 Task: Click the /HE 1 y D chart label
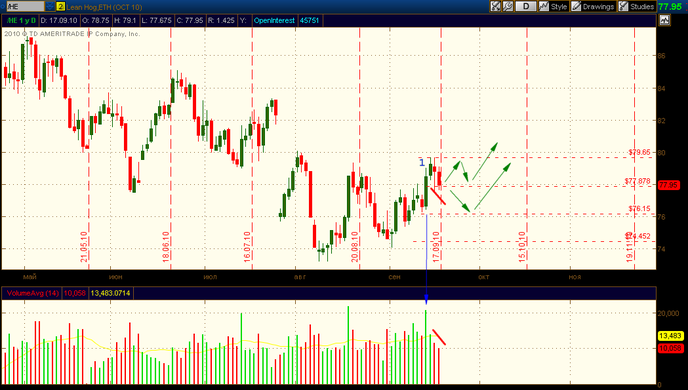[x=21, y=20]
